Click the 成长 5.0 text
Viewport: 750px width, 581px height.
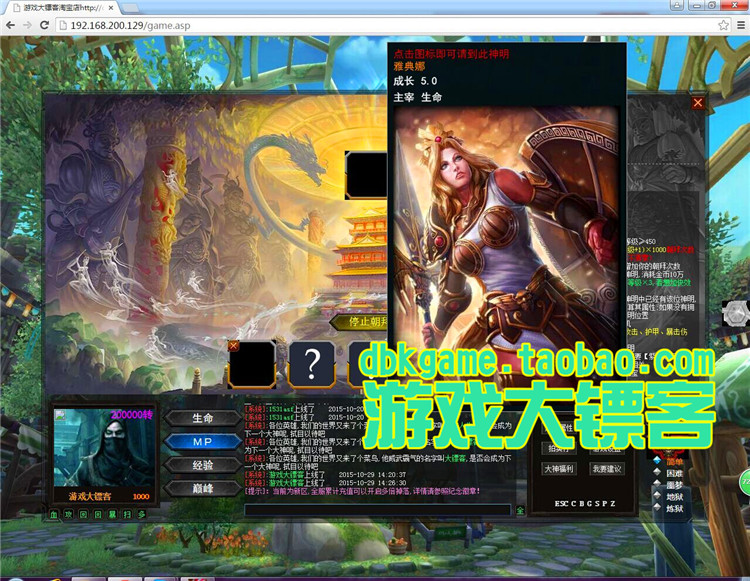coord(415,81)
